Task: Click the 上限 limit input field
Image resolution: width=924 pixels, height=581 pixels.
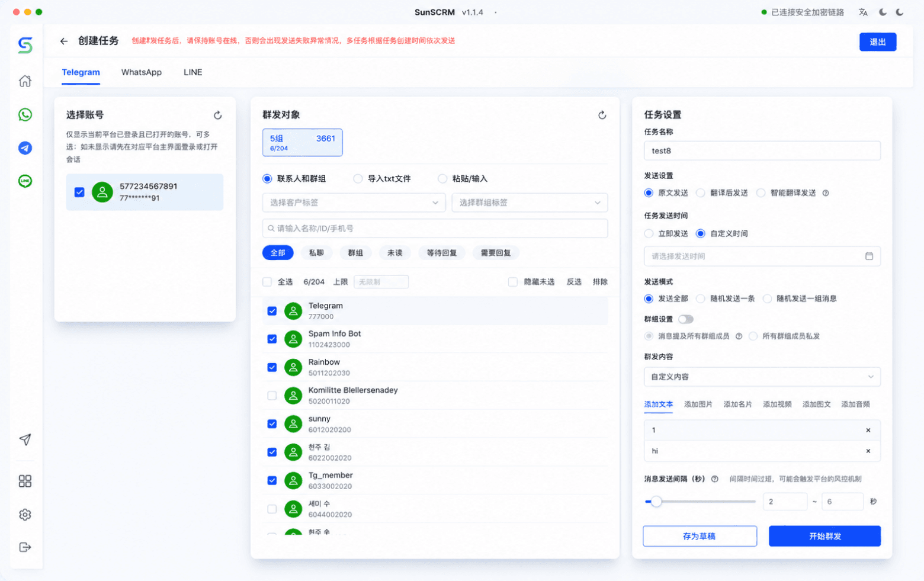Action: 381,282
